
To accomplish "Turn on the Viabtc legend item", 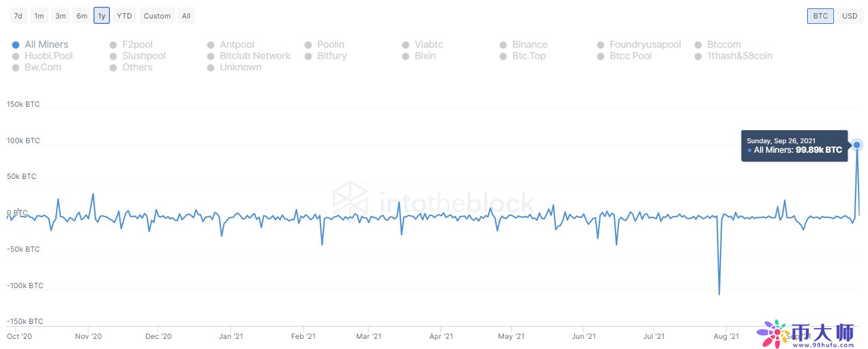I will 429,45.
